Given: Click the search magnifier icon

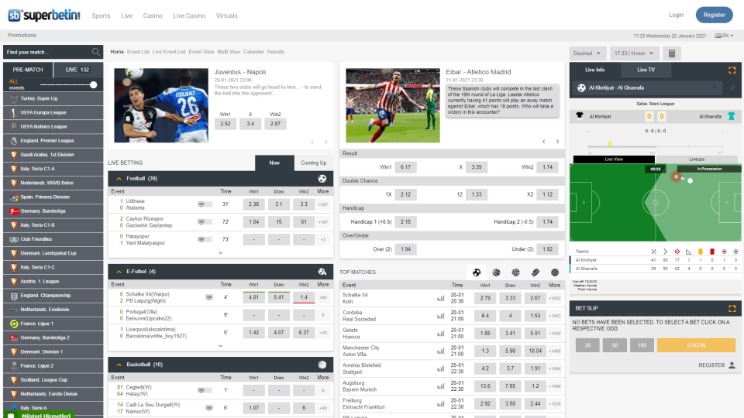Looking at the screenshot, I should (x=96, y=52).
